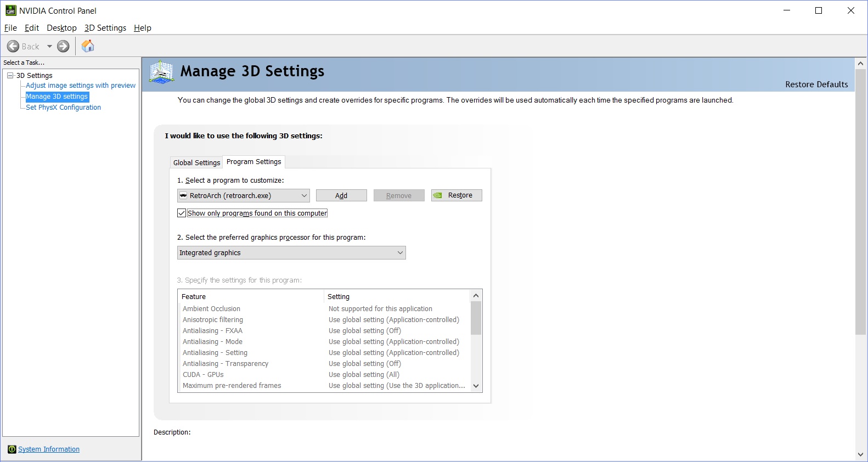
Task: Click the settings list scrollbar thumb
Action: [476, 318]
